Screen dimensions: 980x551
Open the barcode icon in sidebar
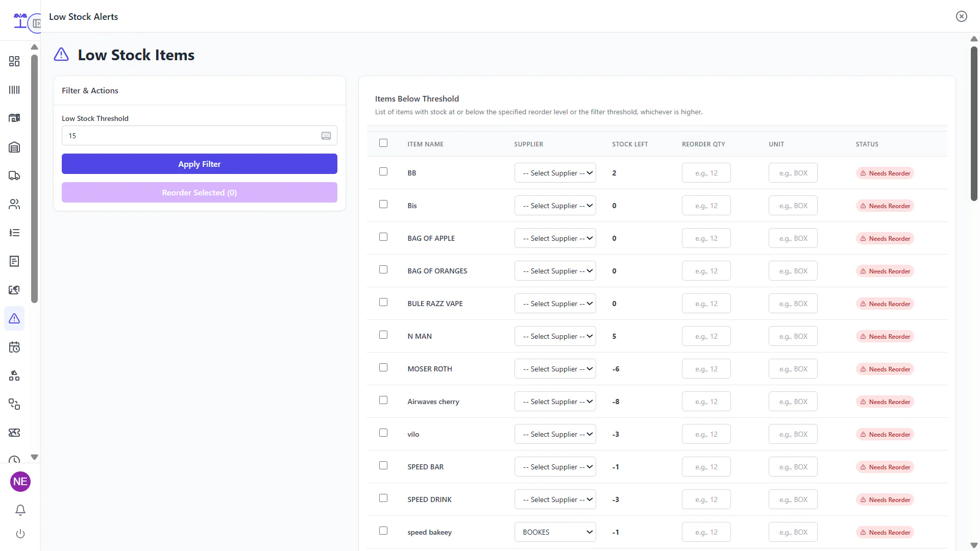coord(14,90)
